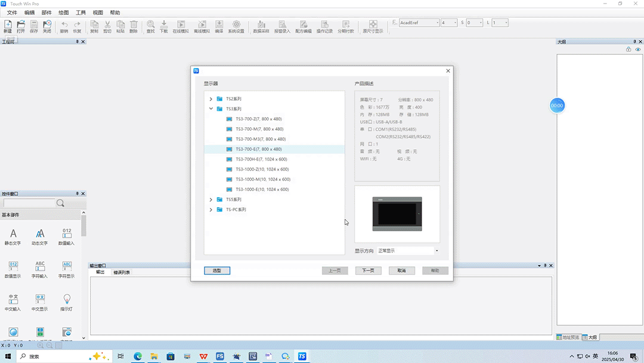The width and height of the screenshot is (644, 363).
Task: Expand the TS5系列 tree node
Action: point(211,200)
